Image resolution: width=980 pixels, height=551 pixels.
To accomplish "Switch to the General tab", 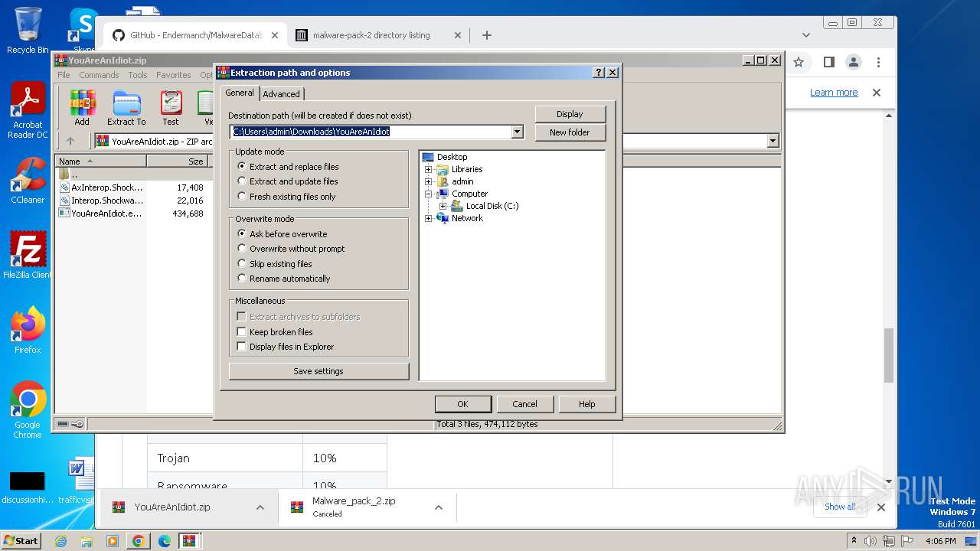I will 240,93.
